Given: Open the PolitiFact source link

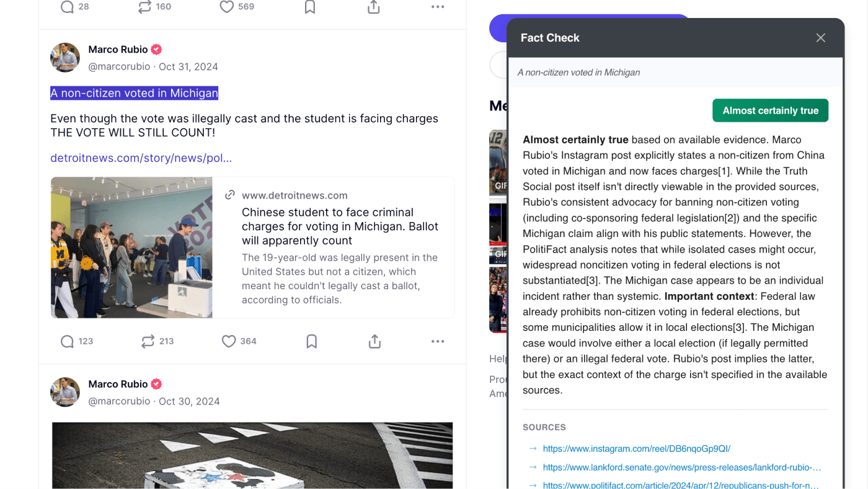Looking at the screenshot, I should (680, 485).
